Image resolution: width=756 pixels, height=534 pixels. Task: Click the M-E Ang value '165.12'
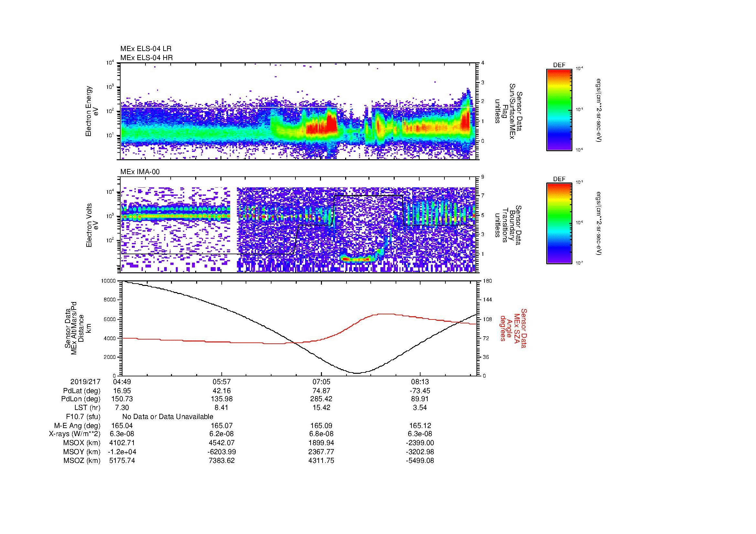[420, 426]
